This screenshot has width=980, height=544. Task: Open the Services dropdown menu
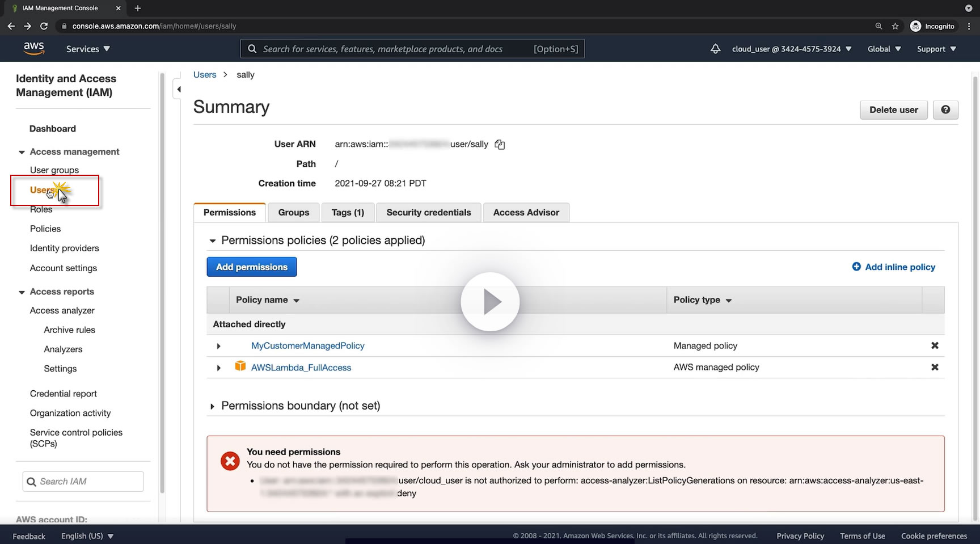pos(88,49)
